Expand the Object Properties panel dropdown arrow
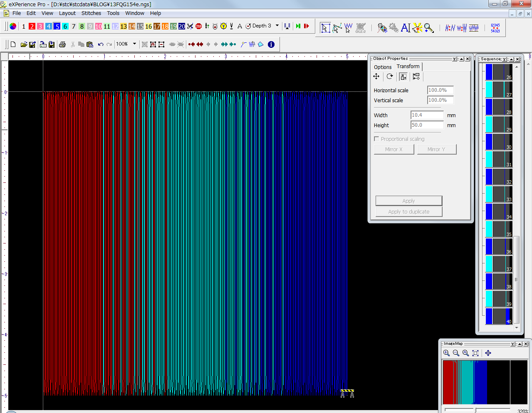Screen dimensions: 532x413 pos(455,59)
